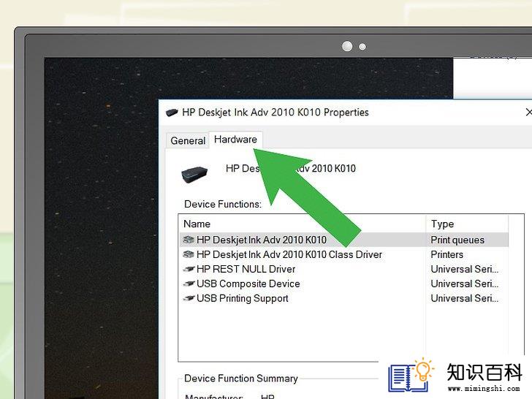Click the printer icon beside Class Driver
Viewport: 532px width, 399px height.
(x=189, y=254)
